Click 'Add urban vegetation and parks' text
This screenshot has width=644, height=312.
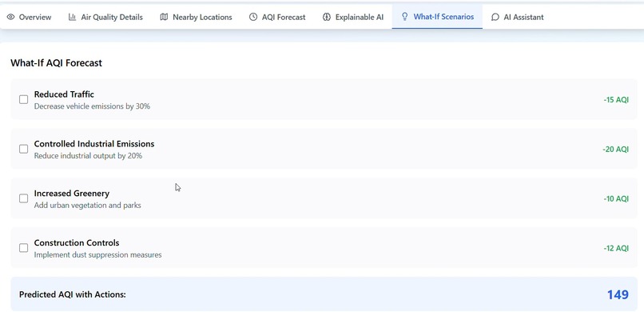87,205
